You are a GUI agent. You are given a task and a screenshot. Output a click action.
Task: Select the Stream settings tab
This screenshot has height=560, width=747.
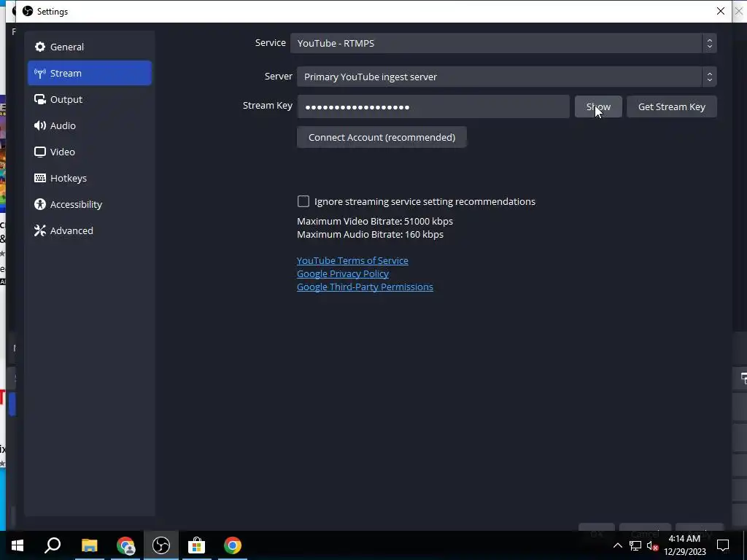click(x=90, y=73)
